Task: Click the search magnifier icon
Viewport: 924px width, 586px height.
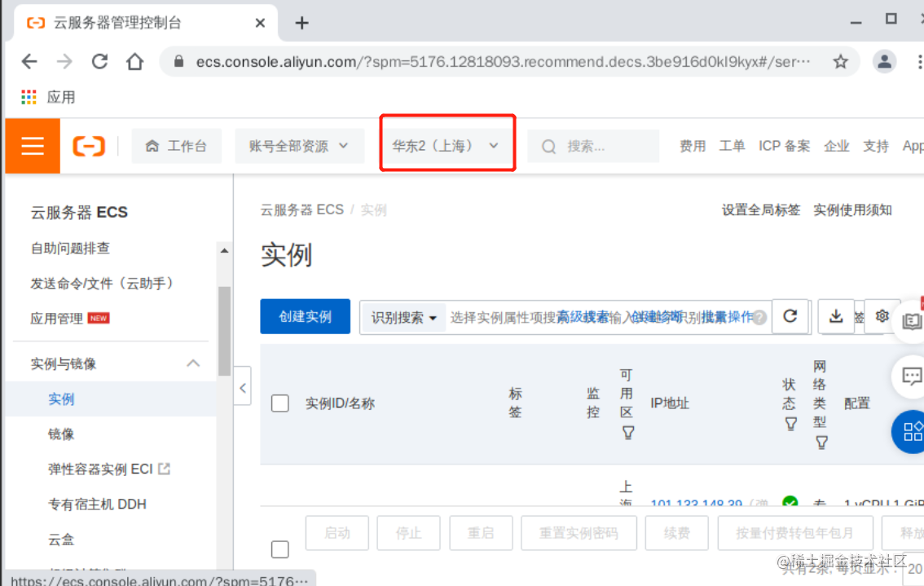Action: (548, 146)
